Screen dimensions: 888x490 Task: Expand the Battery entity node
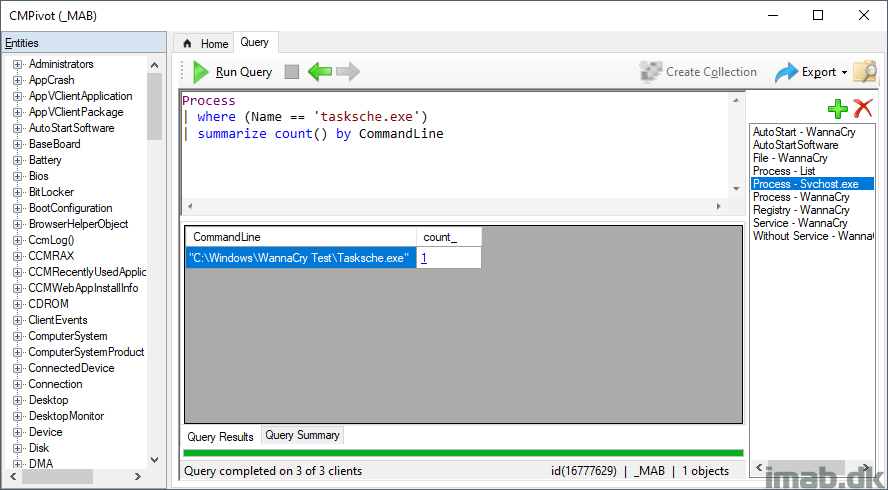click(17, 160)
